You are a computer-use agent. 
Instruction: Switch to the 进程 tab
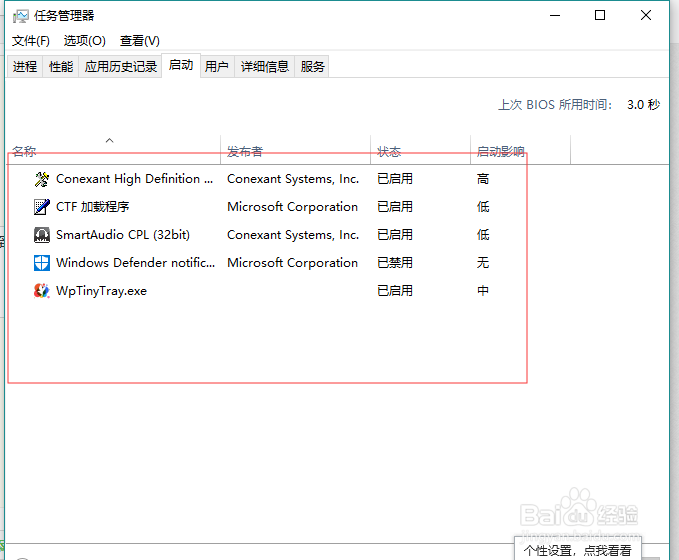pyautogui.click(x=25, y=67)
